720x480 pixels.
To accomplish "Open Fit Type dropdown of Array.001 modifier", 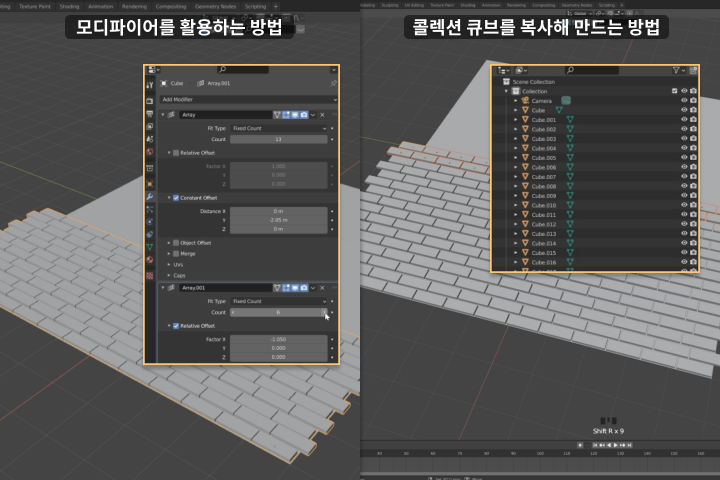I will 279,301.
